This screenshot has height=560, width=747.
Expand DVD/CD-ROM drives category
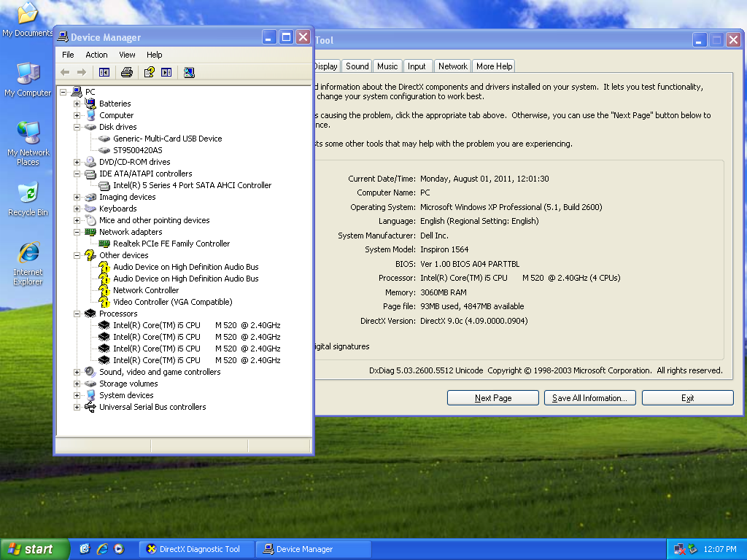click(x=77, y=162)
